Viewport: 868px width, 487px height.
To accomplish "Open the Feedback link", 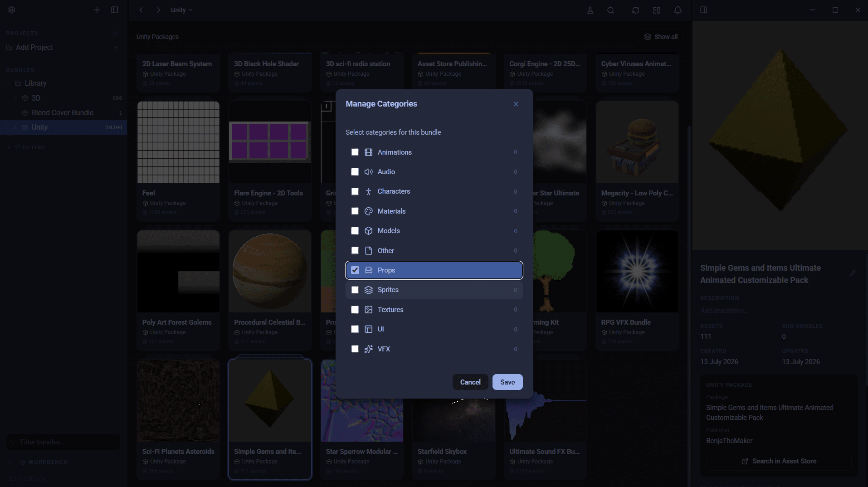I will (x=28, y=479).
